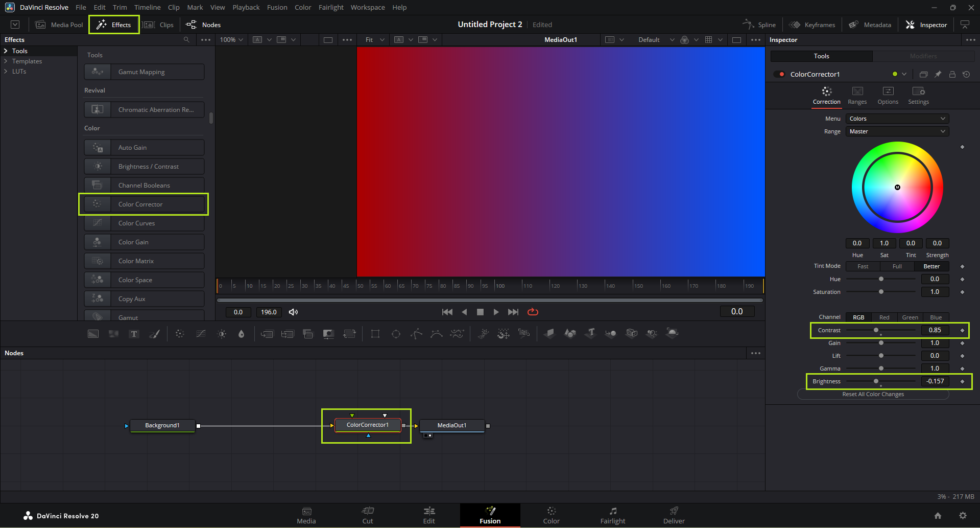Screen dimensions: 980x528
Task: Click the Ellipse mask tool icon
Action: coord(396,334)
